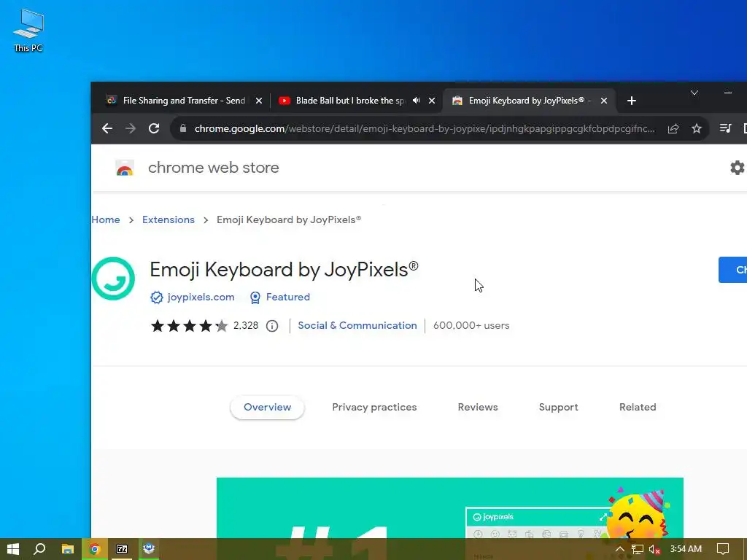The width and height of the screenshot is (747, 560).
Task: Close the File Sharing and Transfer tab
Action: click(x=259, y=101)
